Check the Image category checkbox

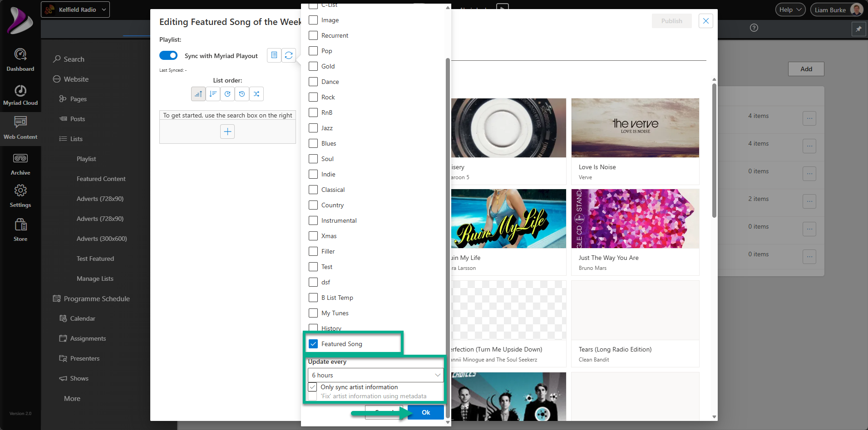tap(313, 20)
